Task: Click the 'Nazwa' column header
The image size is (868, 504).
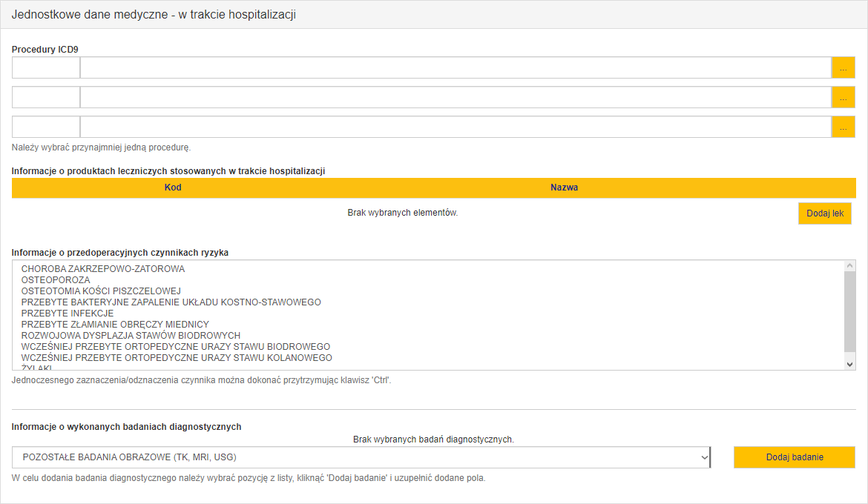Action: (564, 188)
